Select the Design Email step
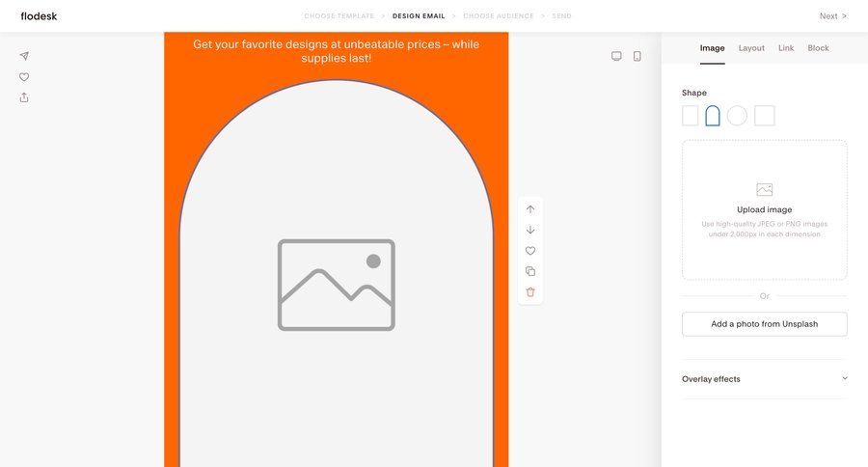Screen dimensions: 868x467 [x=419, y=16]
